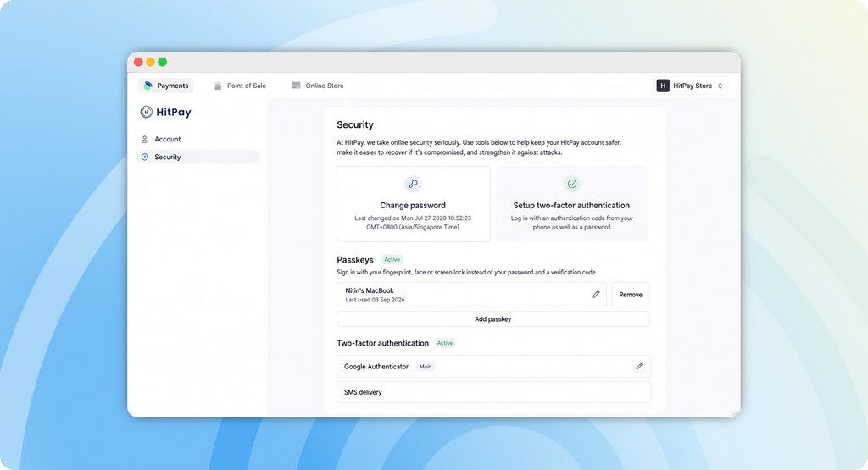Open Setup two-factor authentication card

(x=571, y=204)
